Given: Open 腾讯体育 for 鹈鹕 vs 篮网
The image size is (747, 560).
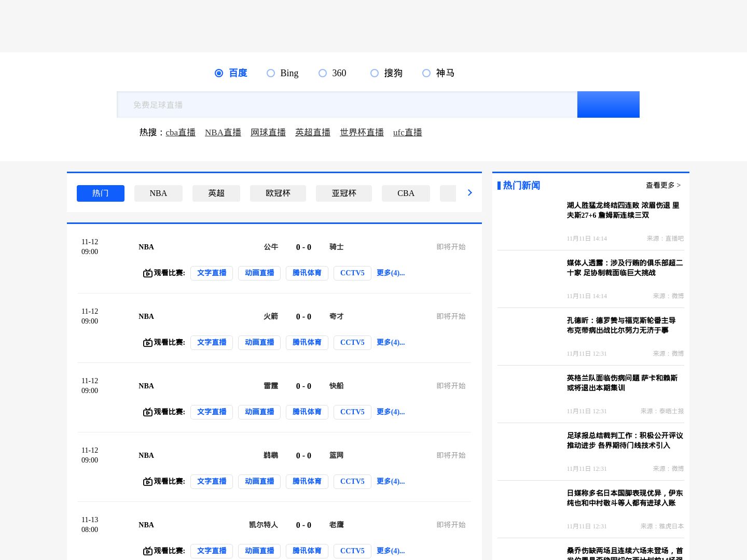Looking at the screenshot, I should point(307,482).
